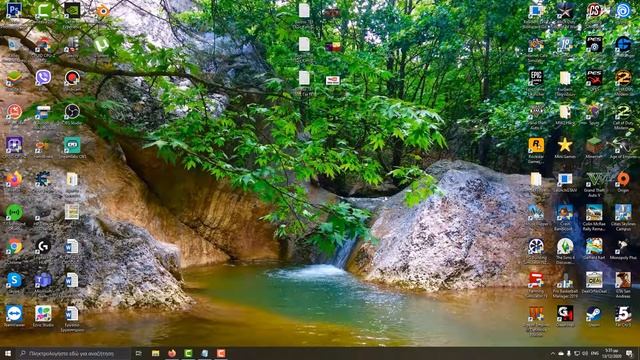
Task: Launch the TeamViewer desktop shortcut
Action: [x=14, y=313]
